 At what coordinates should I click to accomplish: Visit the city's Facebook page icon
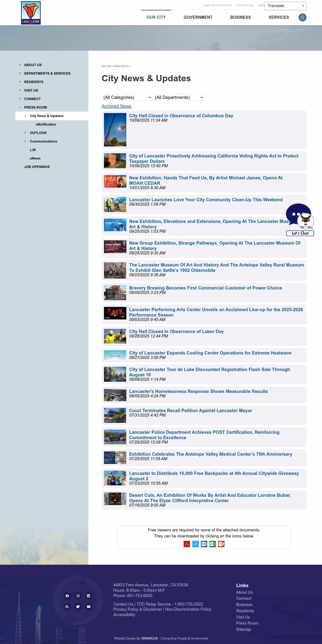(x=67, y=596)
